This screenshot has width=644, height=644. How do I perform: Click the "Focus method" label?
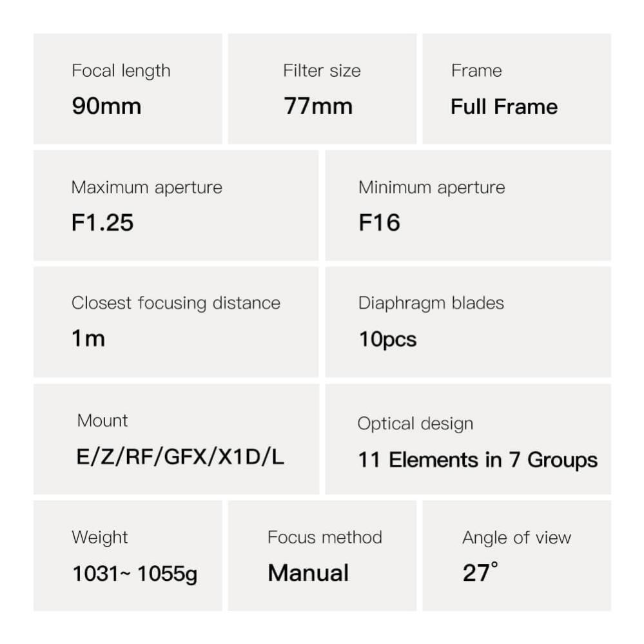[325, 538]
